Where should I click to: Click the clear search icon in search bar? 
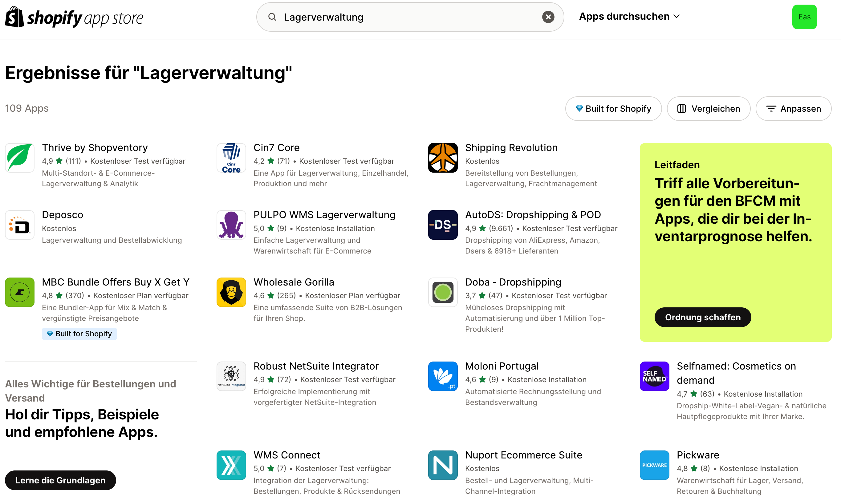(548, 17)
